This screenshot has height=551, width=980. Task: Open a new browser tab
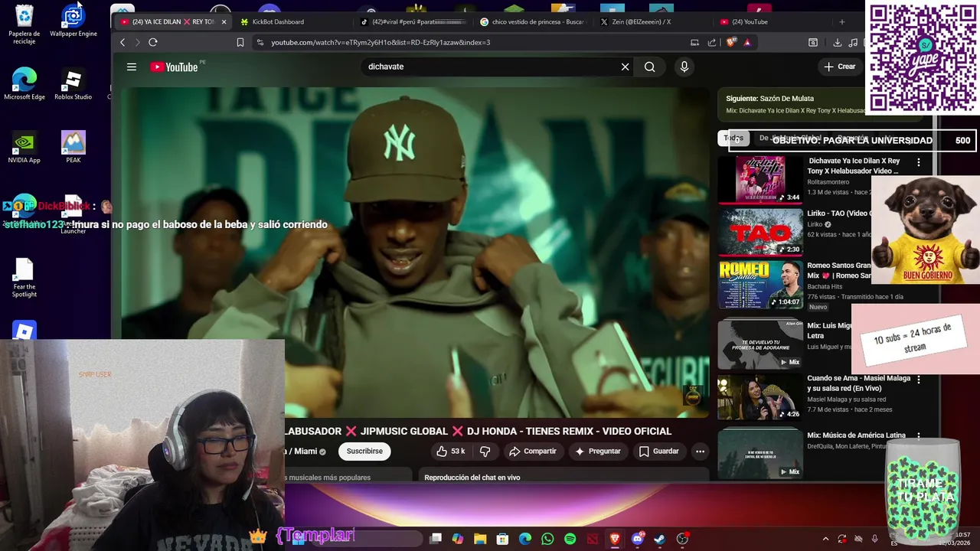[841, 21]
